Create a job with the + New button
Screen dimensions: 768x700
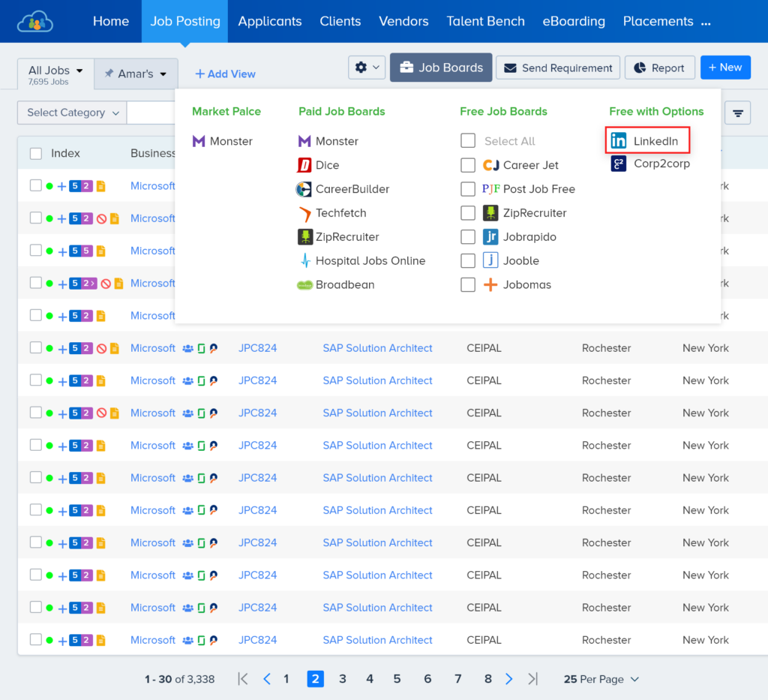[725, 68]
